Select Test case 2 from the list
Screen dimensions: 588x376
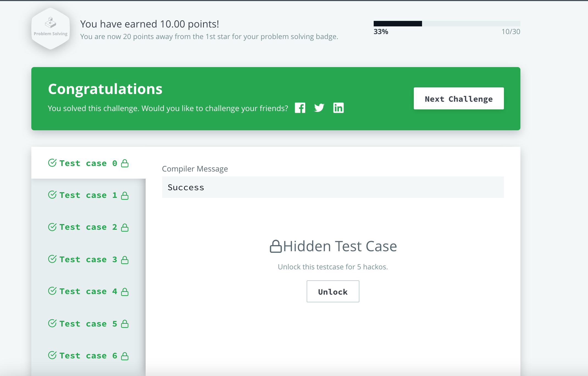pyautogui.click(x=88, y=226)
